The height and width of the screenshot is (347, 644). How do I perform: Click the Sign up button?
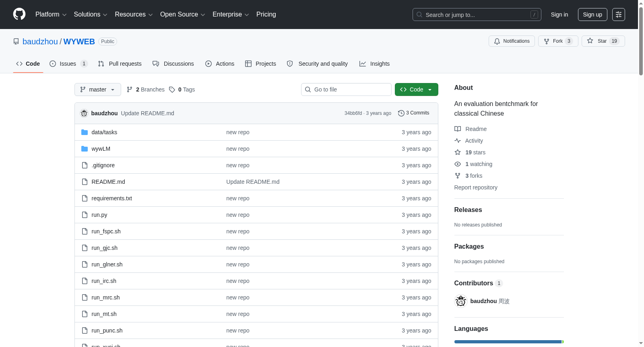(x=592, y=15)
